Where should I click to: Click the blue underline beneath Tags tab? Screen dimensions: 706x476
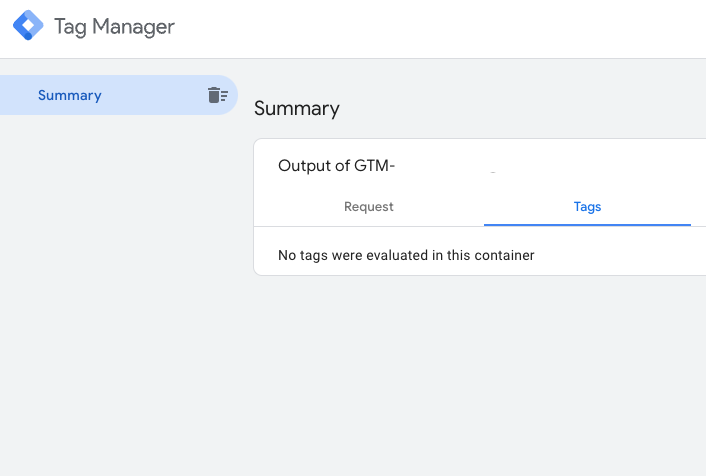(587, 225)
